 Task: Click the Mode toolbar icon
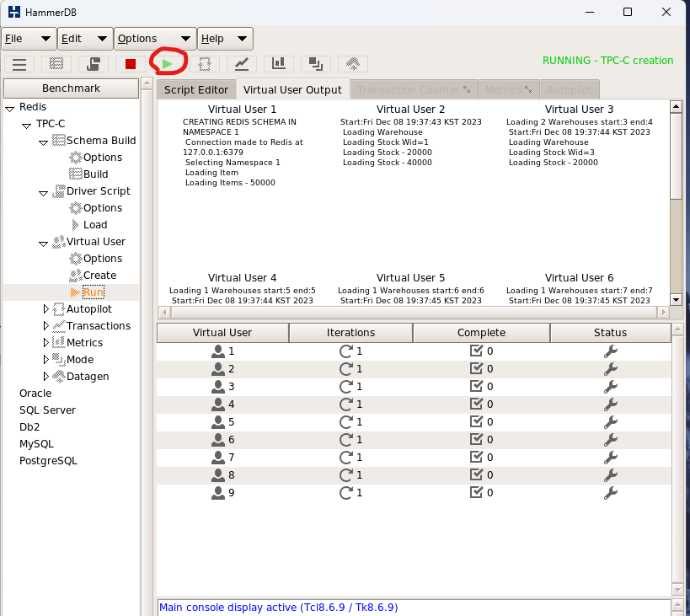pyautogui.click(x=316, y=64)
